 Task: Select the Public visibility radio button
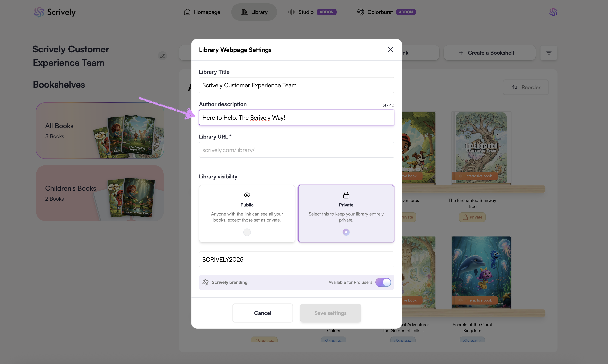247,232
